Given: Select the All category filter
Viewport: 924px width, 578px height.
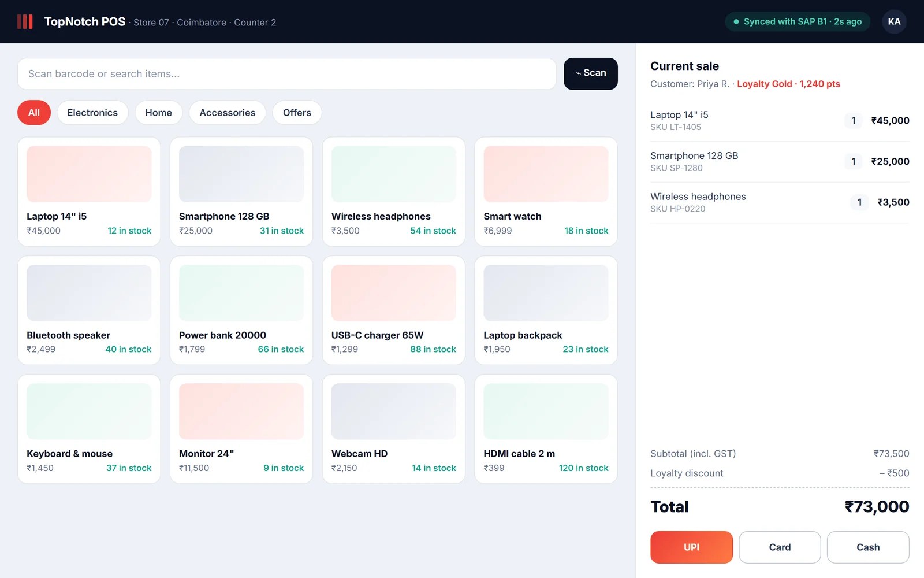Looking at the screenshot, I should 34,113.
